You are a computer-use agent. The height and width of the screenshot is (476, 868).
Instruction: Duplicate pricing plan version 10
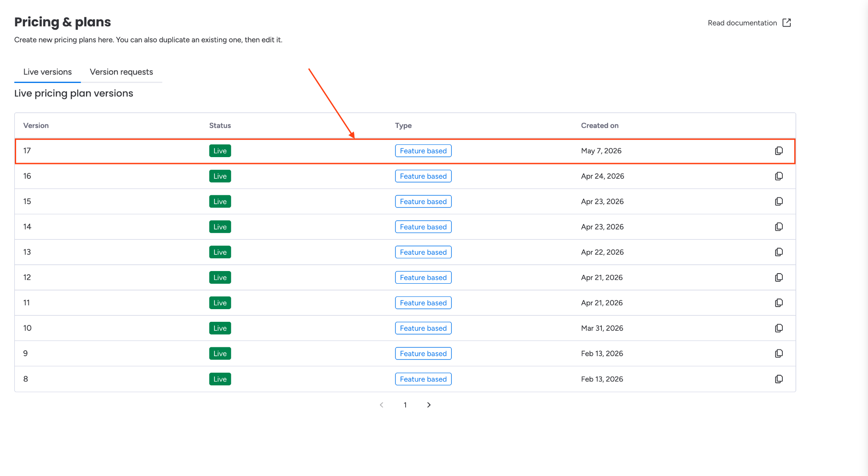pos(779,328)
